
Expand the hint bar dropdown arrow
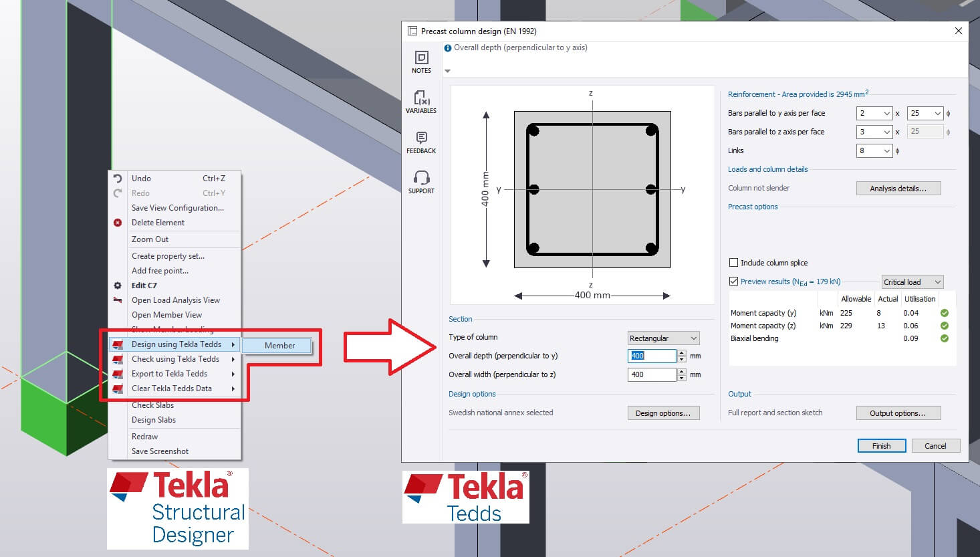pyautogui.click(x=448, y=71)
